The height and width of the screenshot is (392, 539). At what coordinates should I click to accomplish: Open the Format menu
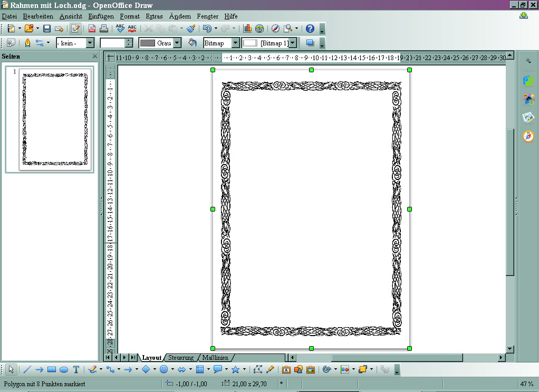130,16
